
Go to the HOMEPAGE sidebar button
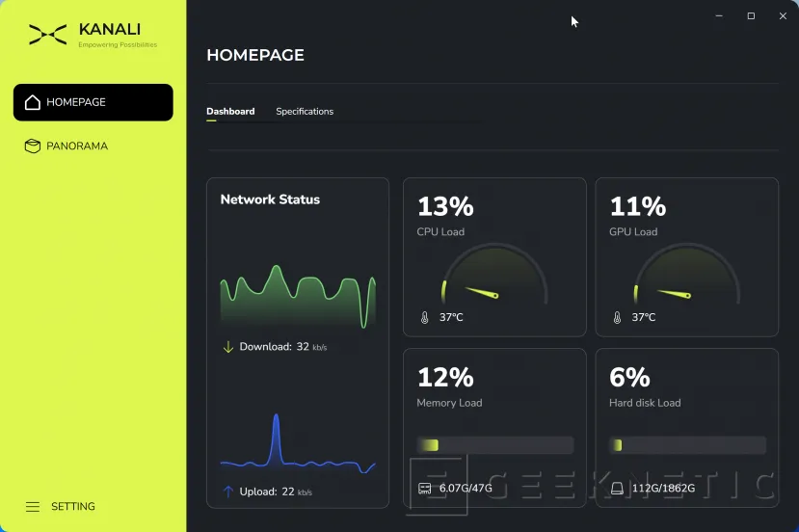coord(93,102)
